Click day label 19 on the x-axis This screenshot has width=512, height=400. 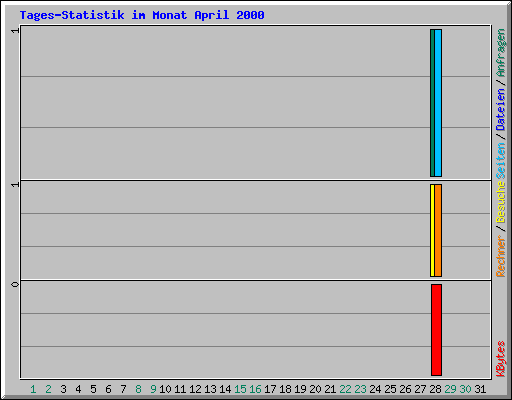(300, 389)
